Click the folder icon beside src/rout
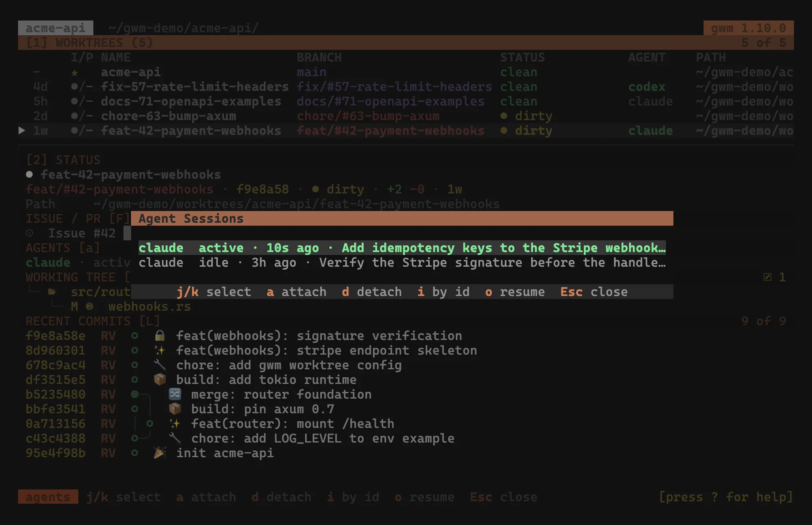812x525 pixels. (x=52, y=292)
